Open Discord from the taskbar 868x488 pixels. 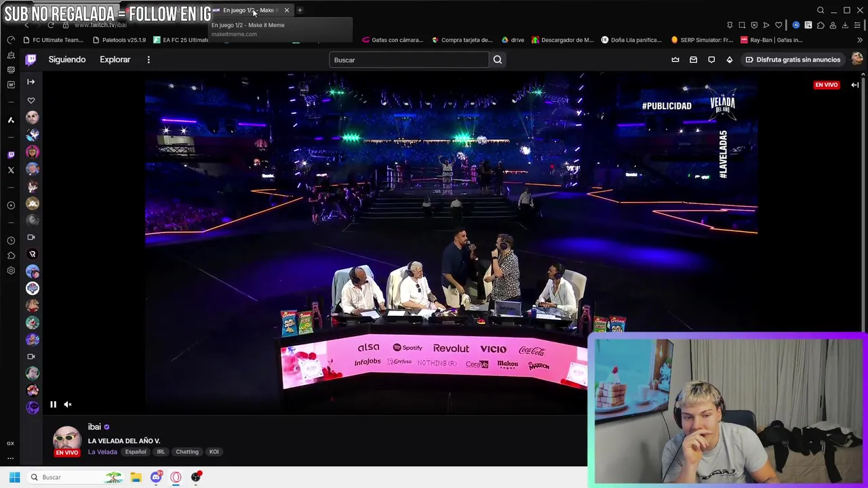tap(156, 477)
